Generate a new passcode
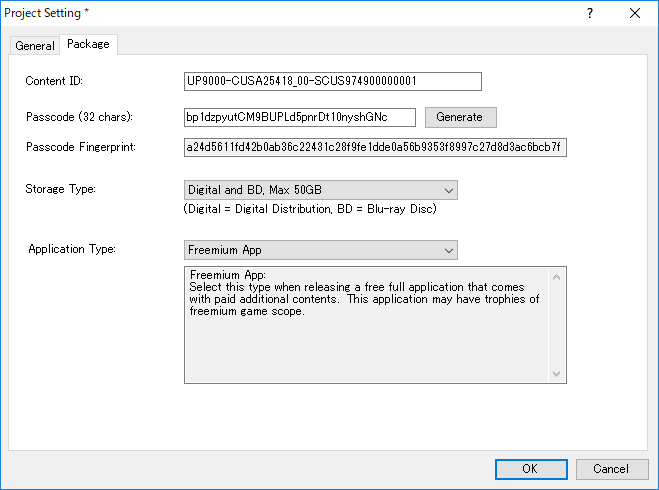The height and width of the screenshot is (490, 659). point(461,117)
